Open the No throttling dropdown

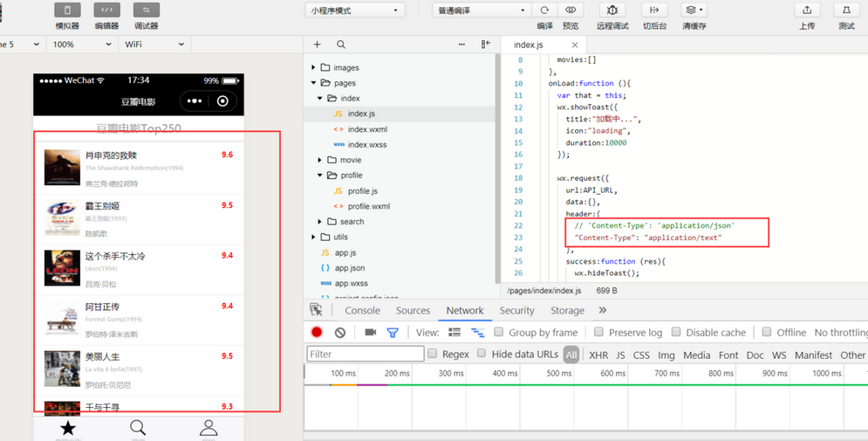841,333
